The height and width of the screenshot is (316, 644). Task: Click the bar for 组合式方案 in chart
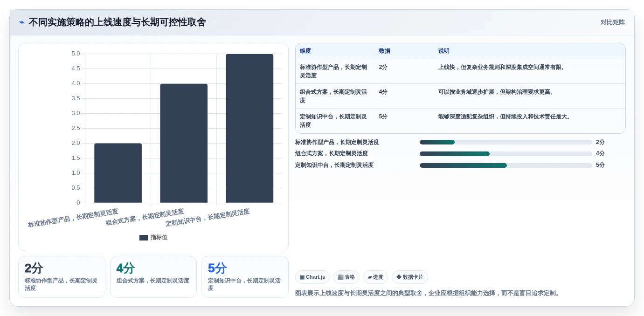(184, 143)
